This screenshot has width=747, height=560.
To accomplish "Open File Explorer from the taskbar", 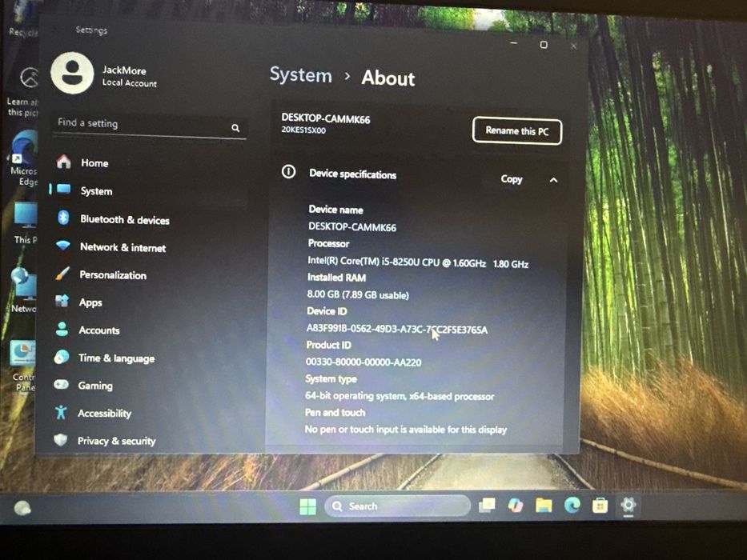I will [x=544, y=505].
